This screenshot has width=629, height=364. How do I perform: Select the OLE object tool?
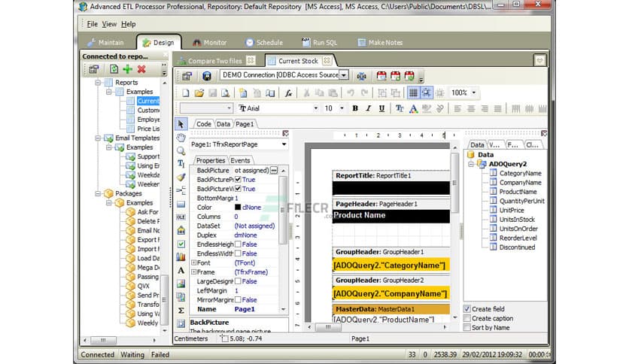181,217
